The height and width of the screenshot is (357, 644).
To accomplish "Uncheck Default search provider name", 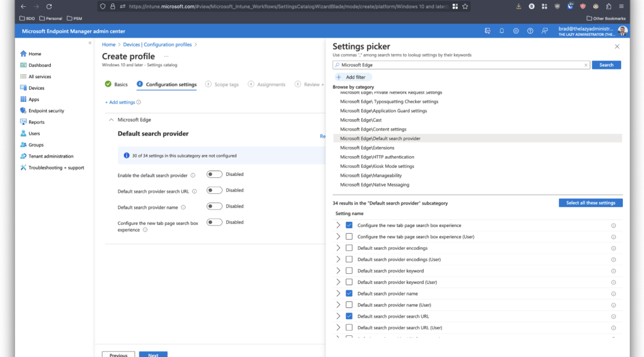I will coord(349,293).
